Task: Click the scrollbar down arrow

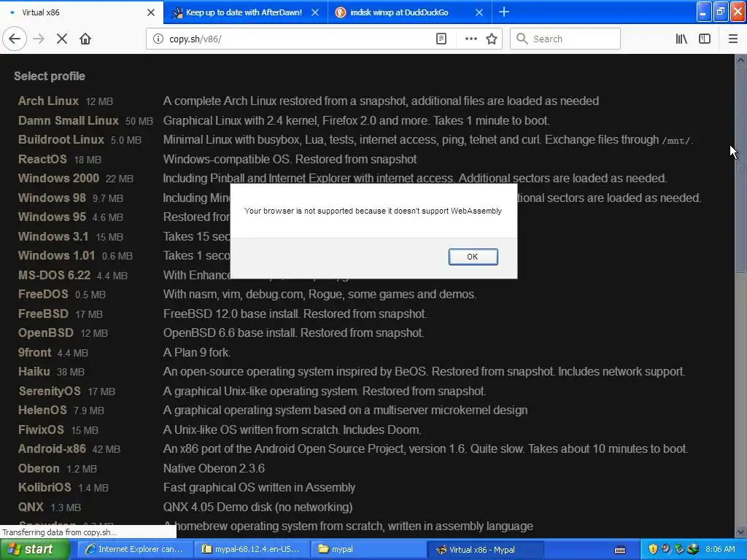Action: pyautogui.click(x=740, y=532)
